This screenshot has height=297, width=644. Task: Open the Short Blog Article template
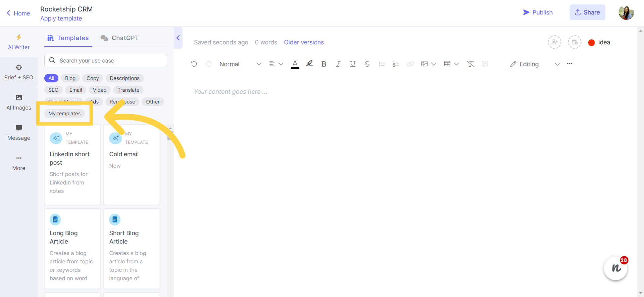pyautogui.click(x=132, y=249)
